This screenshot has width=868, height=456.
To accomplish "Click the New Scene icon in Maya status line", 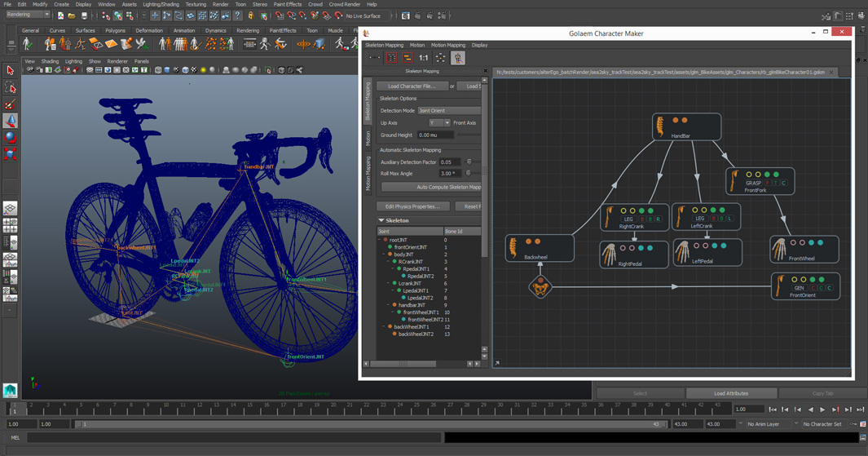I will 60,15.
